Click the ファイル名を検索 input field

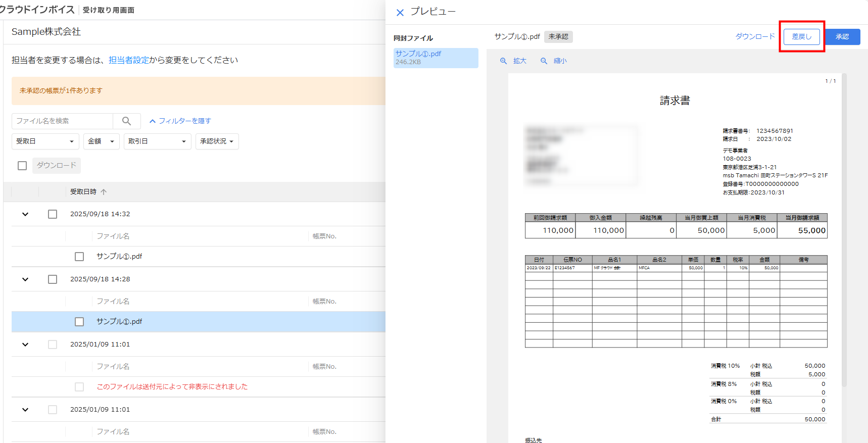click(x=62, y=121)
